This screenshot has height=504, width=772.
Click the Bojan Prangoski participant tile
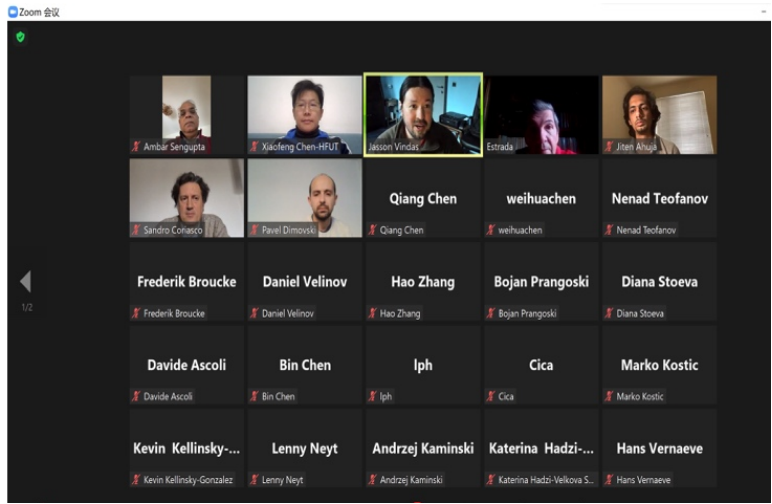point(542,282)
